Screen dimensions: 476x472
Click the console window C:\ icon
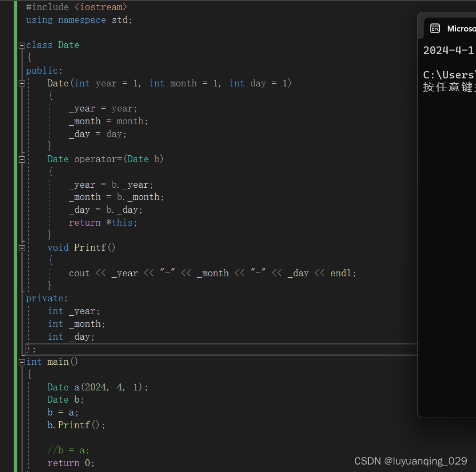(435, 28)
